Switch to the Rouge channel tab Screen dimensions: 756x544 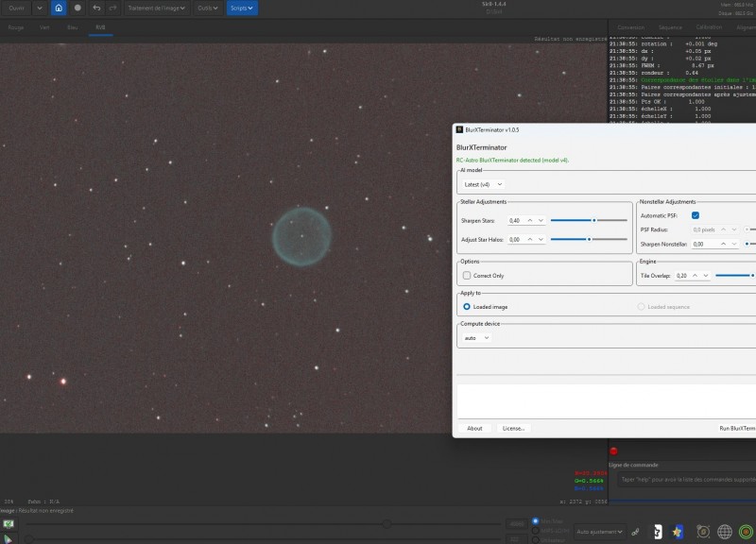coord(16,27)
